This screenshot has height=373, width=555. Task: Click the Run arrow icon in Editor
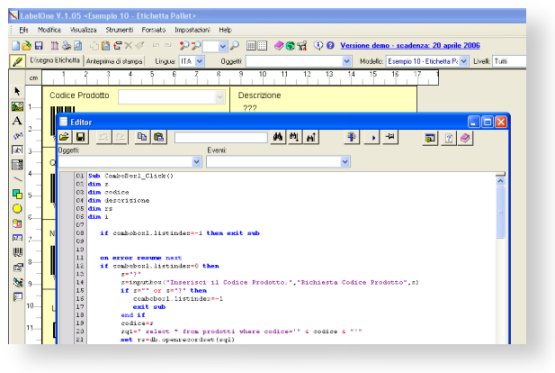click(x=372, y=137)
